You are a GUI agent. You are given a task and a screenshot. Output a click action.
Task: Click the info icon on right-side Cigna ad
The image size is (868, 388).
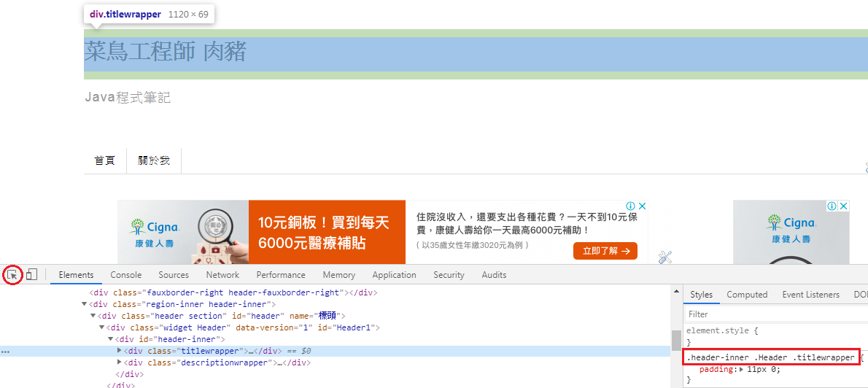pos(832,206)
